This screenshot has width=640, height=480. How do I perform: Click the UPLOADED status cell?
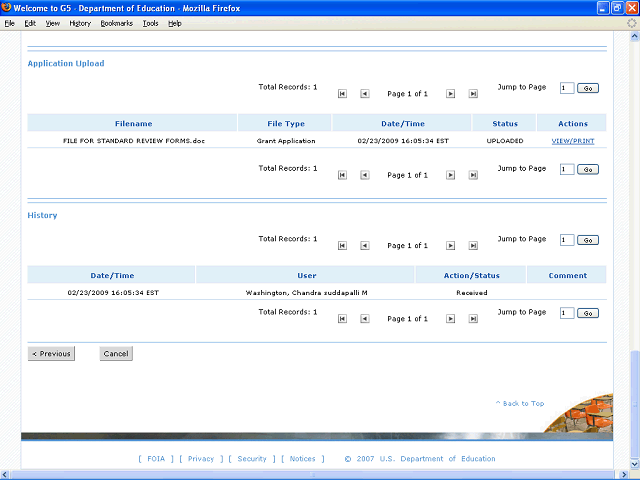[504, 141]
